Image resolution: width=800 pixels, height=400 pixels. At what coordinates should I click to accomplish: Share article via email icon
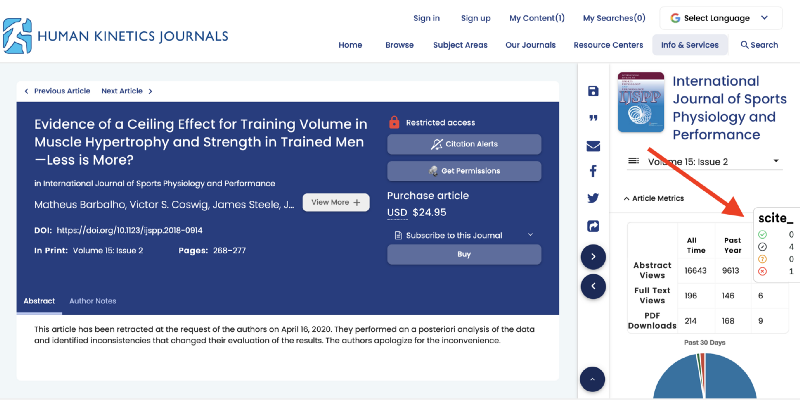[593, 145]
